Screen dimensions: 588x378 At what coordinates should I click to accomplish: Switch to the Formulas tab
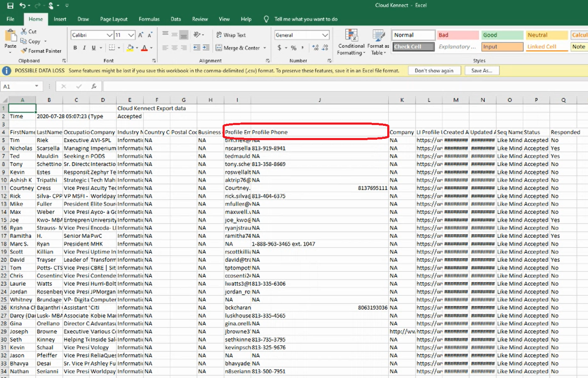point(149,19)
